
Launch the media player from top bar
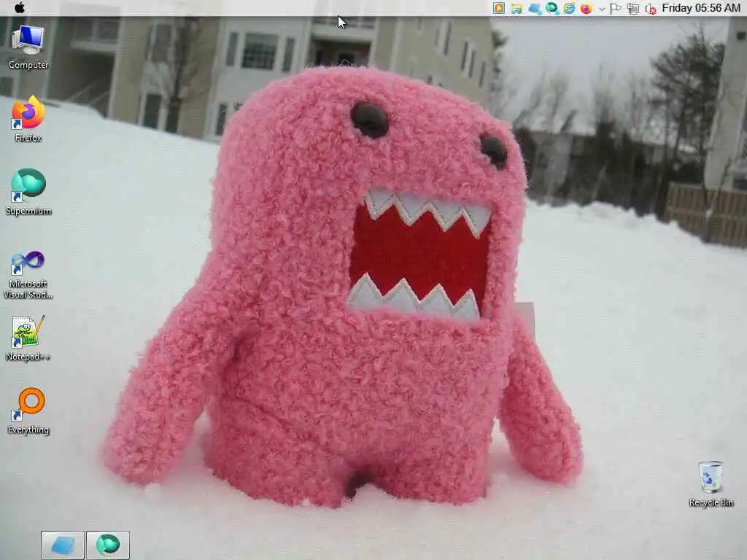click(499, 8)
